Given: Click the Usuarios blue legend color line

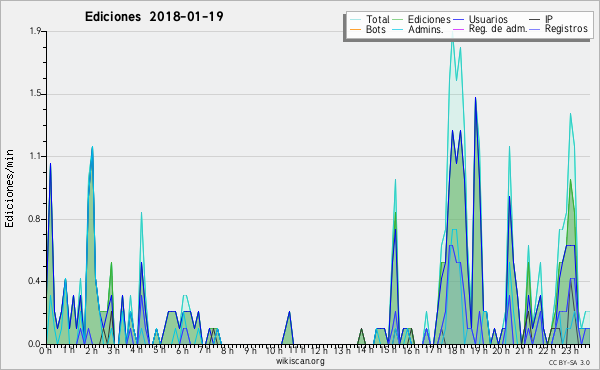Looking at the screenshot, I should [458, 20].
